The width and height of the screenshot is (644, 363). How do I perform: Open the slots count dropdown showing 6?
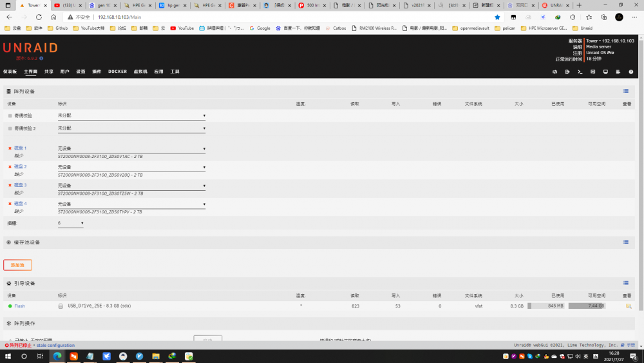[71, 223]
